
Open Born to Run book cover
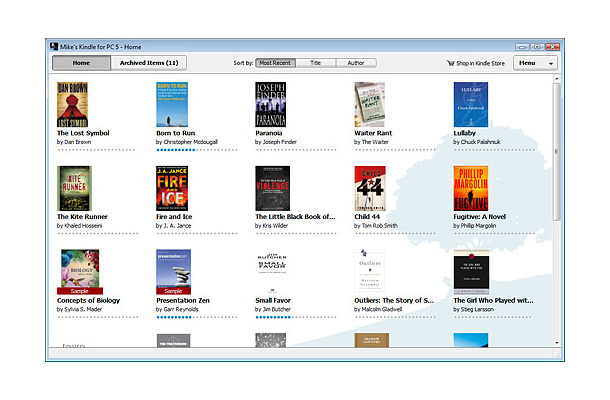point(172,104)
